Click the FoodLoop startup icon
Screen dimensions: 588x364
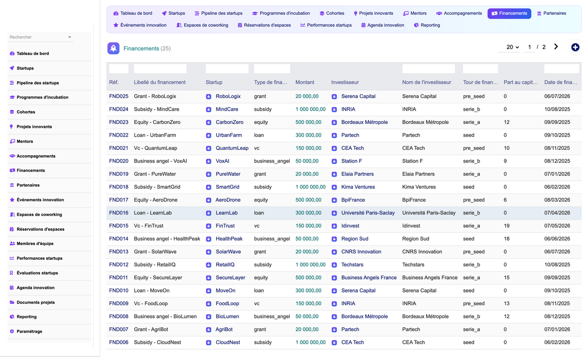209,304
